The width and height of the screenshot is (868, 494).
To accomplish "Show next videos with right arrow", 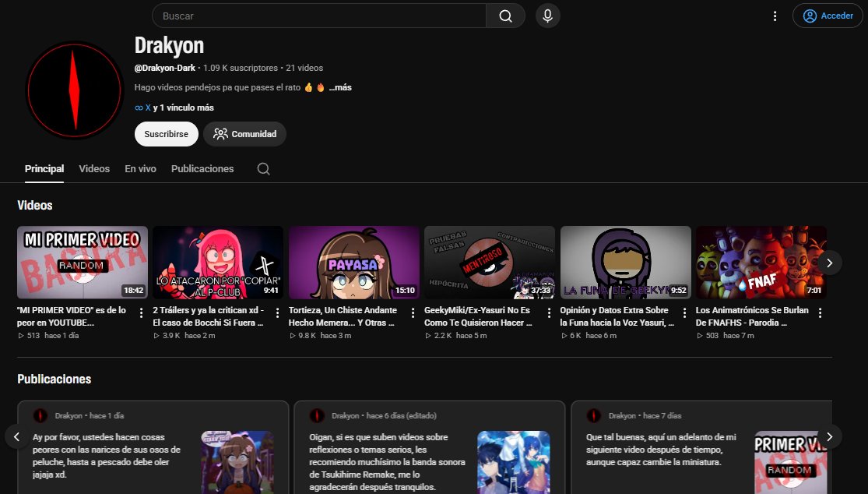I will pyautogui.click(x=829, y=263).
